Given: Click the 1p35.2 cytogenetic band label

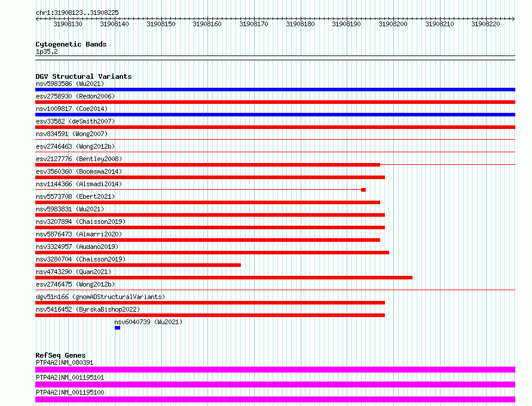Looking at the screenshot, I should [47, 52].
